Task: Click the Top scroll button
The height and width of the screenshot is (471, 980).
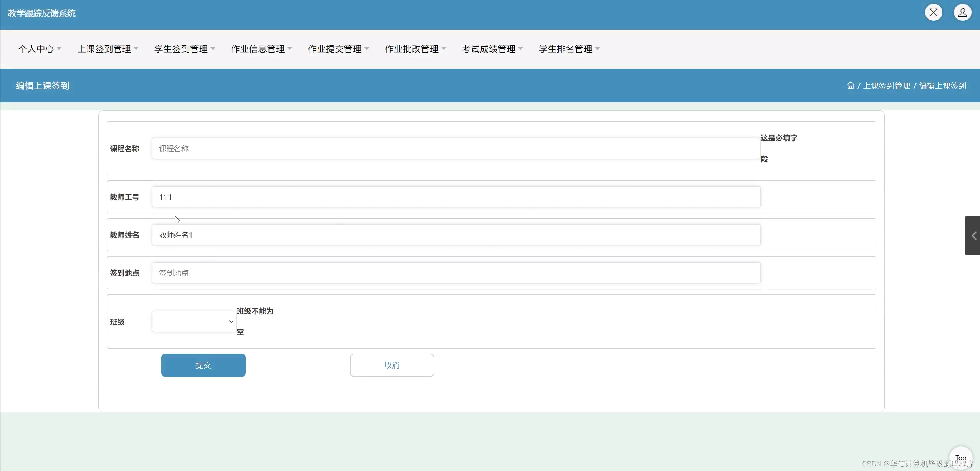Action: tap(960, 457)
